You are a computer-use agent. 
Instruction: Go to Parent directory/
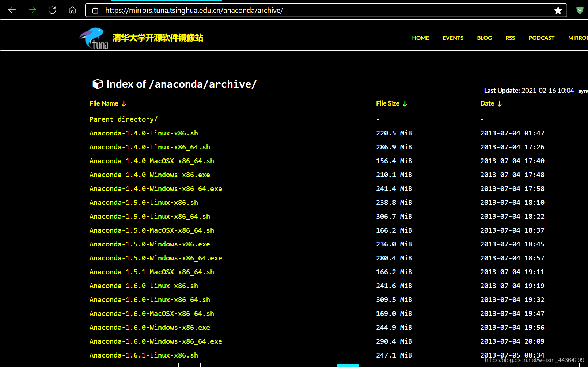[124, 119]
